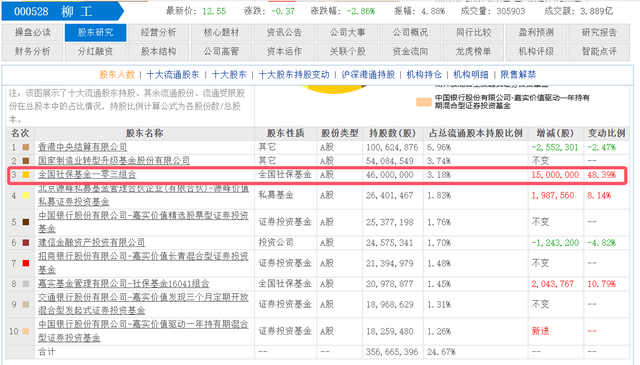Jump to 限售解禁 section

click(518, 75)
